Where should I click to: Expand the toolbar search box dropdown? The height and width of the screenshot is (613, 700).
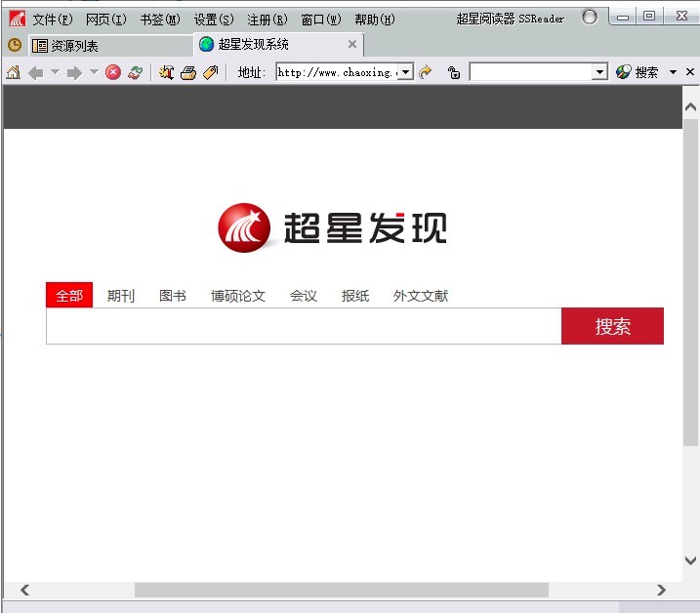click(x=600, y=72)
